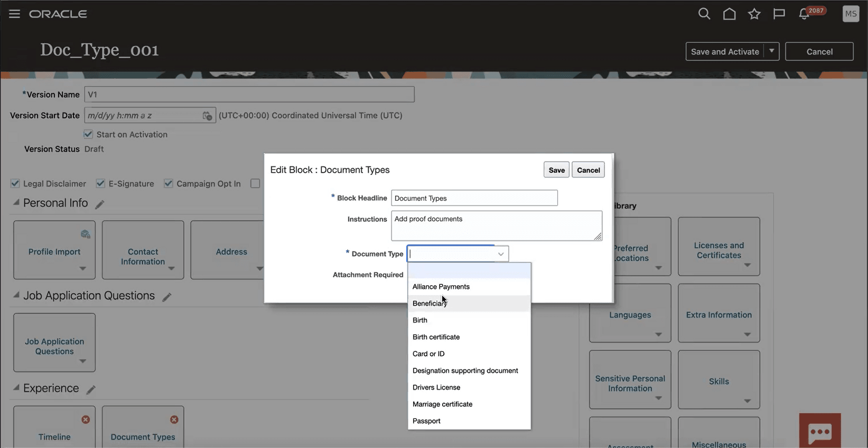868x448 pixels.
Task: Select the blank option in dropdown list
Action: (x=469, y=271)
